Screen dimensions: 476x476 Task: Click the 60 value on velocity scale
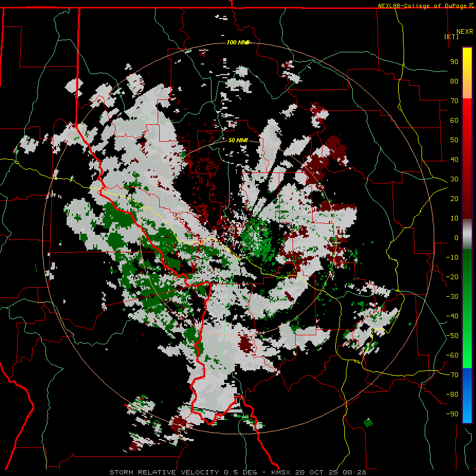pos(454,121)
